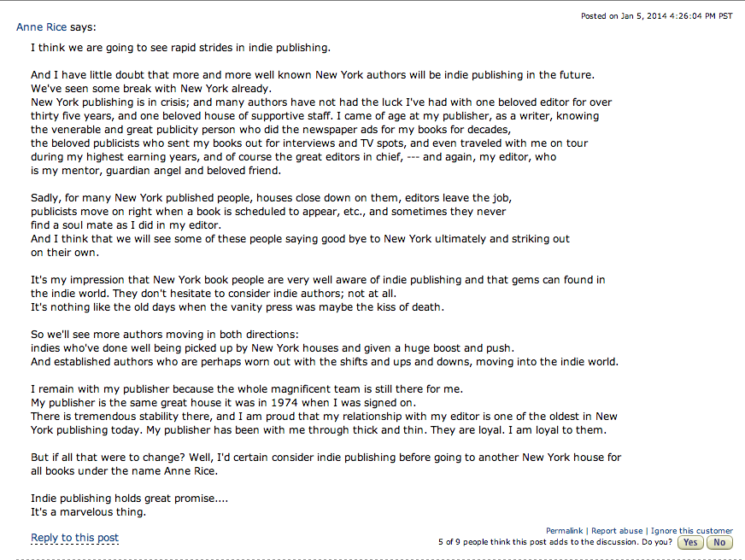
Task: Click the Posted on Jan 5, 2014 timestamp
Action: click(656, 16)
